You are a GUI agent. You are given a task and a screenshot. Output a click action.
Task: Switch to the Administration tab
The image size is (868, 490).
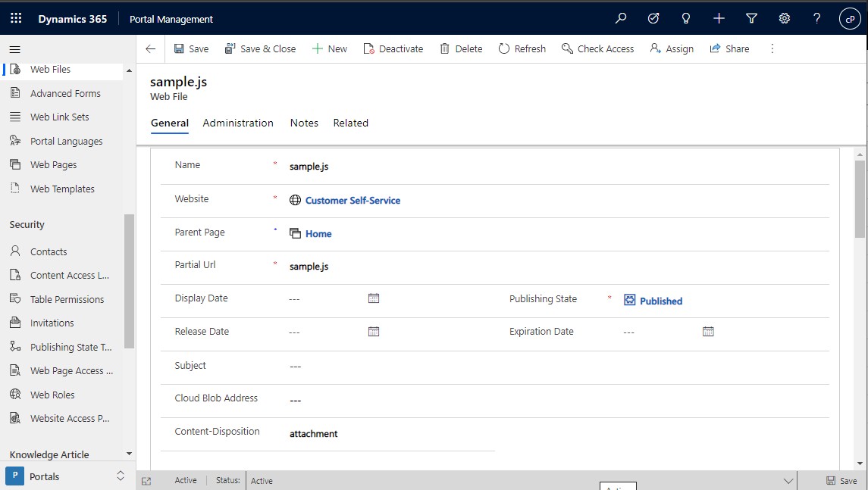pos(238,123)
